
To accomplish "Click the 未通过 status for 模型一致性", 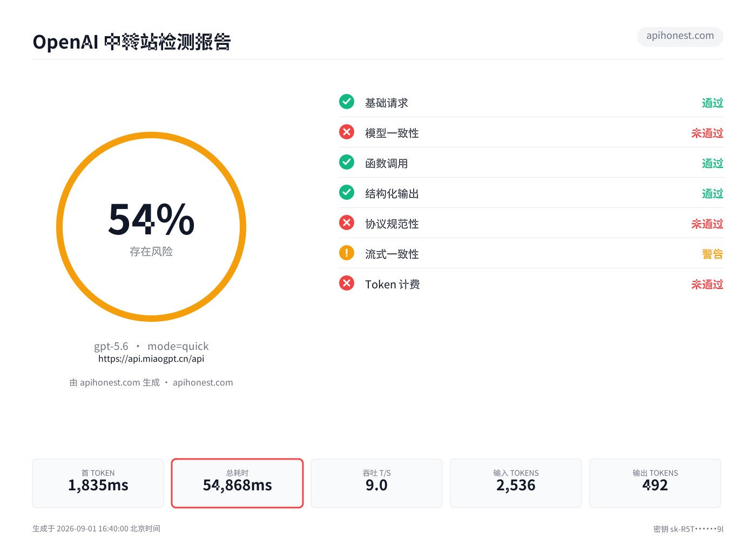I will [x=707, y=133].
